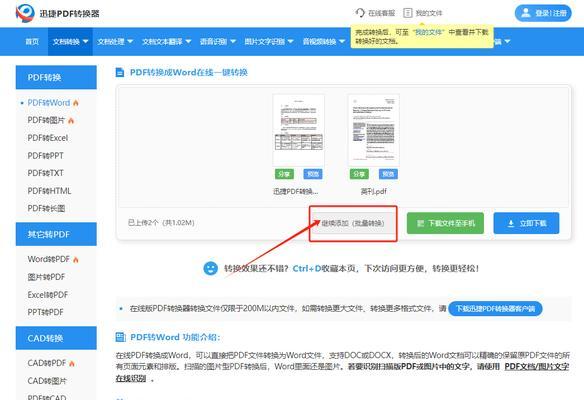Click the 登录|注册 button
This screenshot has height=400, width=584.
[543, 13]
